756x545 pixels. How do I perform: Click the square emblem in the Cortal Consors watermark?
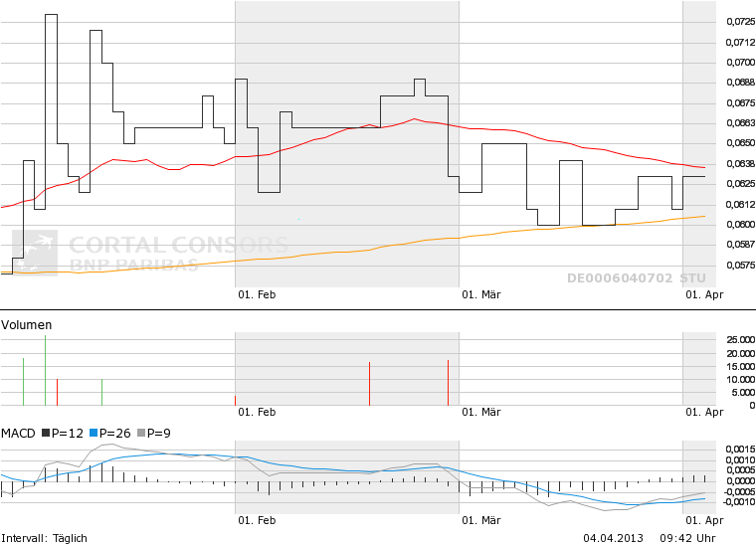click(35, 252)
